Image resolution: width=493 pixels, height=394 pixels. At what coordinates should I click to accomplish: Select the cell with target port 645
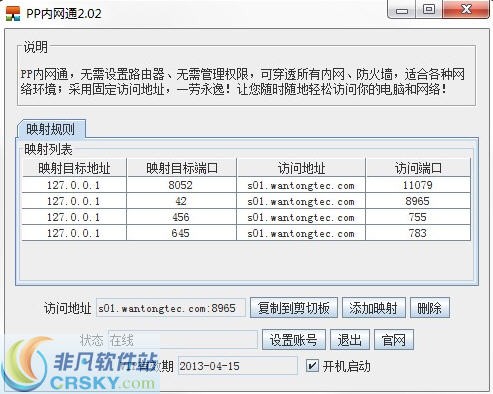point(181,233)
